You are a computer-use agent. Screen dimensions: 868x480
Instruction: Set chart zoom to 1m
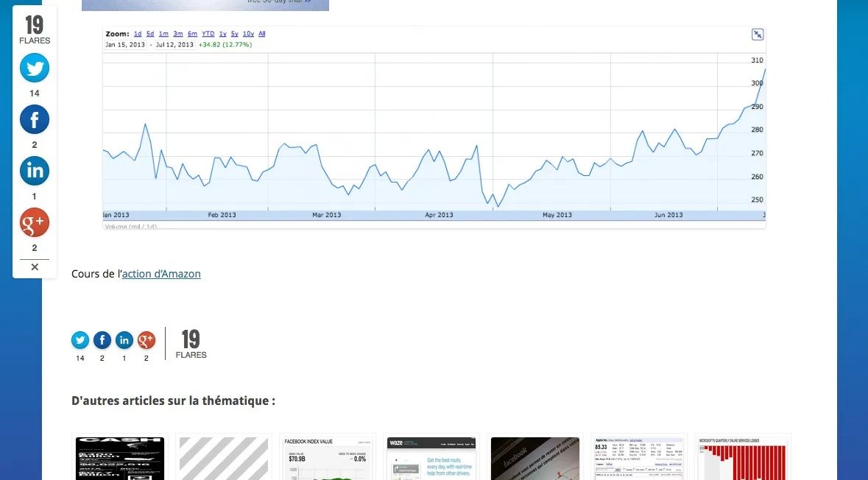point(163,34)
